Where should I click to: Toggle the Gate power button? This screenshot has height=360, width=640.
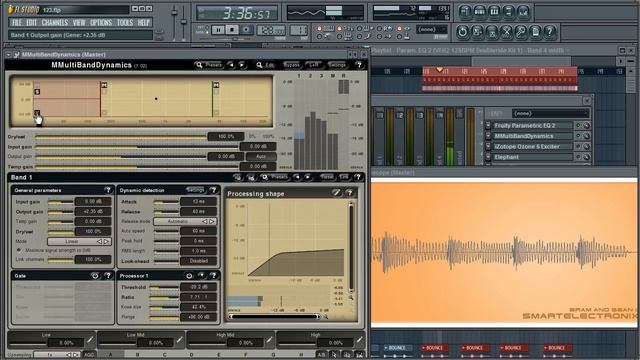(95, 276)
